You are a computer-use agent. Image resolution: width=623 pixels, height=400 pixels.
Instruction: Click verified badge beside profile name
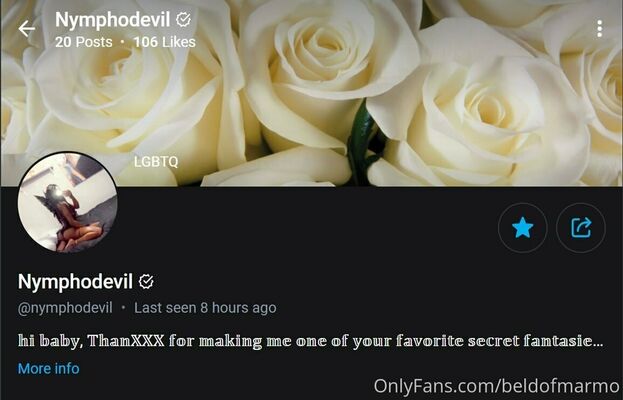(146, 282)
